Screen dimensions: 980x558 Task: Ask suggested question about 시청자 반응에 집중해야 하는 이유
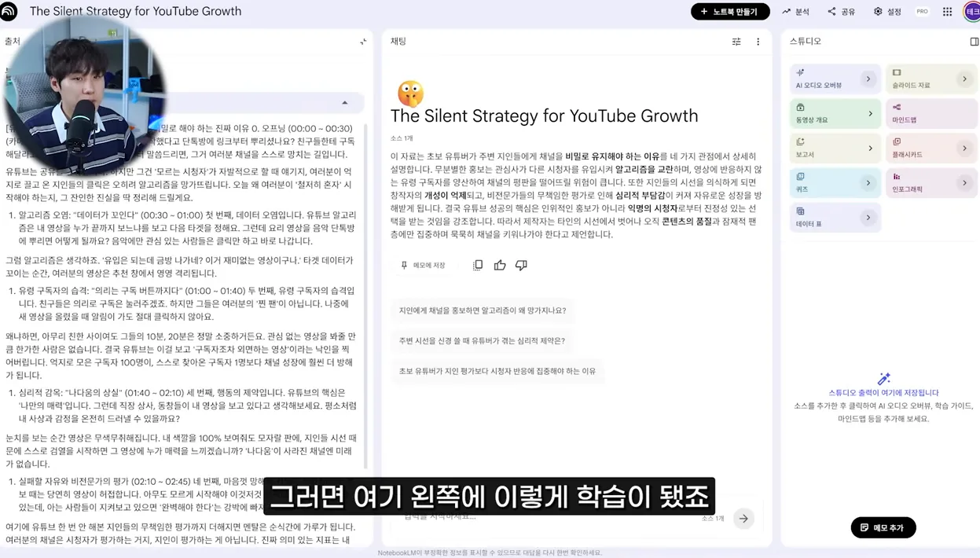[497, 371]
